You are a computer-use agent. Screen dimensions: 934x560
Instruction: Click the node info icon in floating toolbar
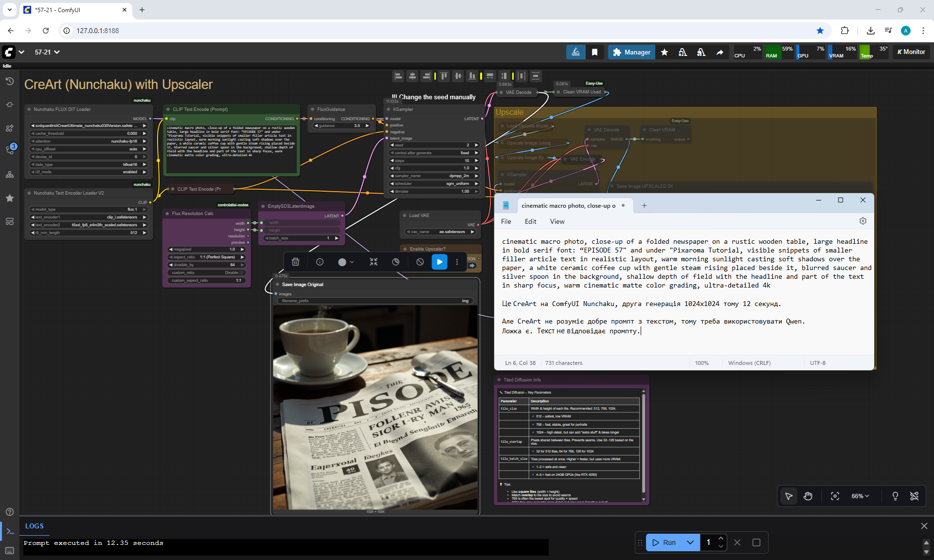[320, 262]
